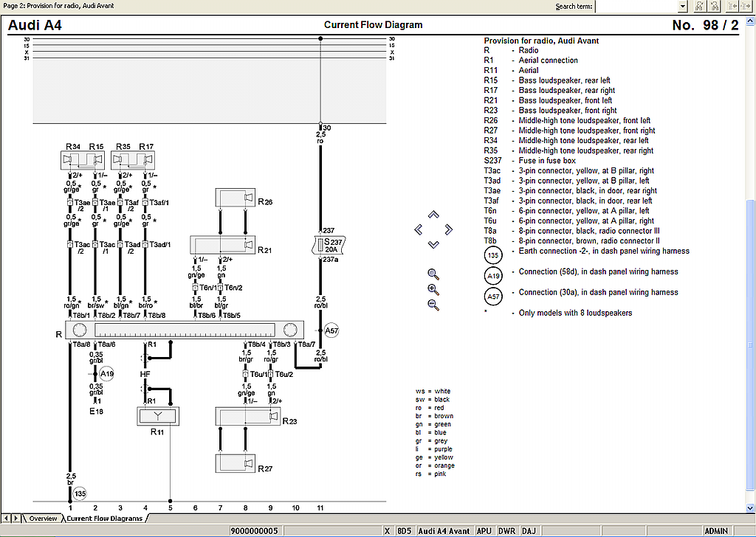The image size is (756, 537).
Task: Switch to the Overview tab
Action: pos(43,519)
